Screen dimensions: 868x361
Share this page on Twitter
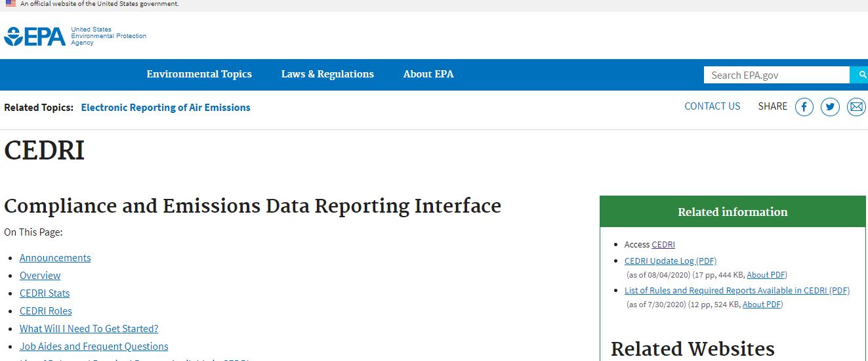point(830,107)
